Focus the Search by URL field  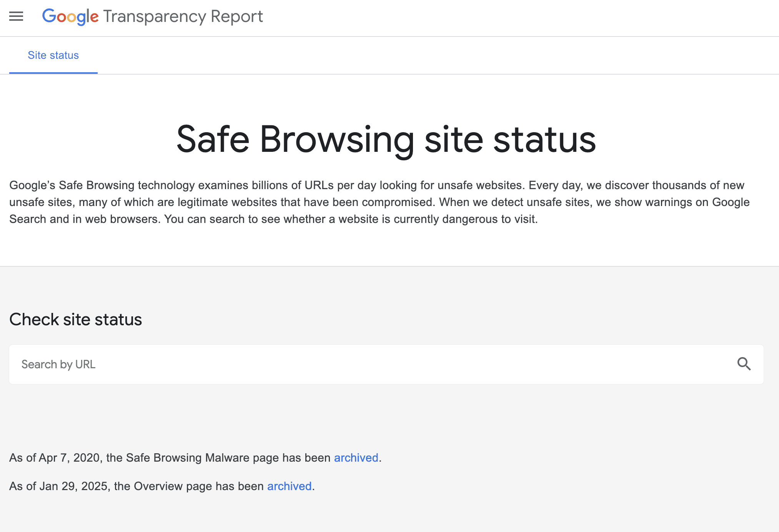[386, 364]
